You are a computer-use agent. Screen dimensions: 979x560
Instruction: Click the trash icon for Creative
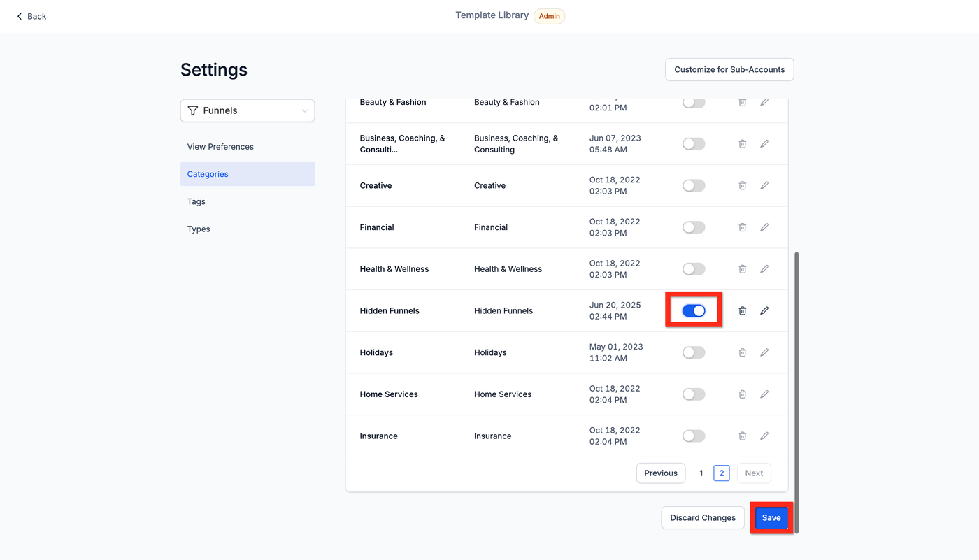click(x=743, y=186)
